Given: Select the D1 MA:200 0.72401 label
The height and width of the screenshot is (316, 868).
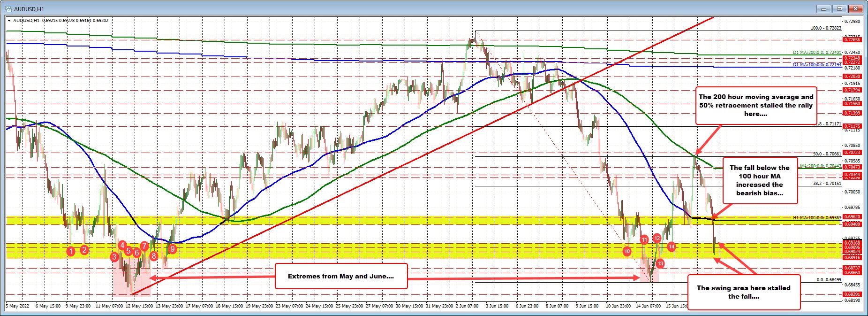Looking at the screenshot, I should (x=817, y=53).
